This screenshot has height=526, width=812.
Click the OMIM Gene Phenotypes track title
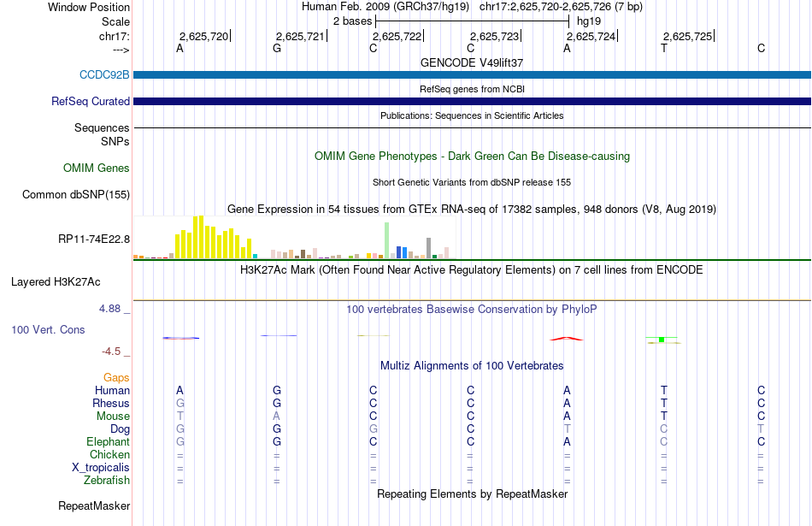point(472,156)
